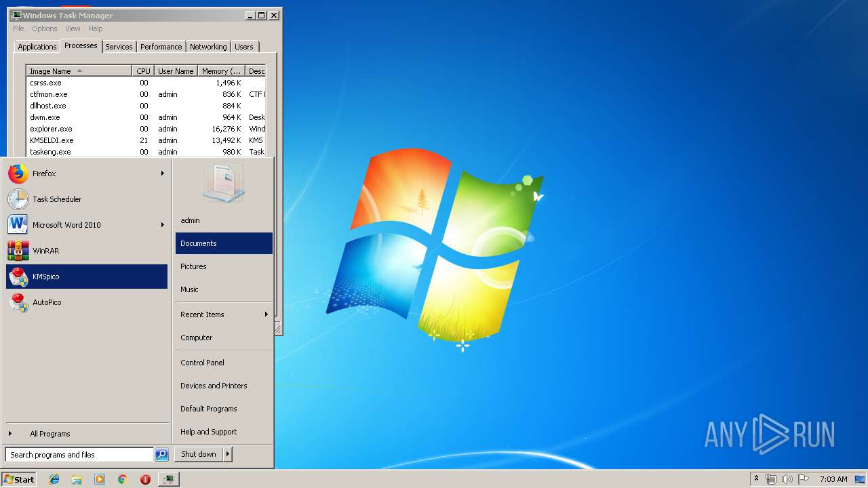Show hidden tray icons arrow

[x=756, y=479]
